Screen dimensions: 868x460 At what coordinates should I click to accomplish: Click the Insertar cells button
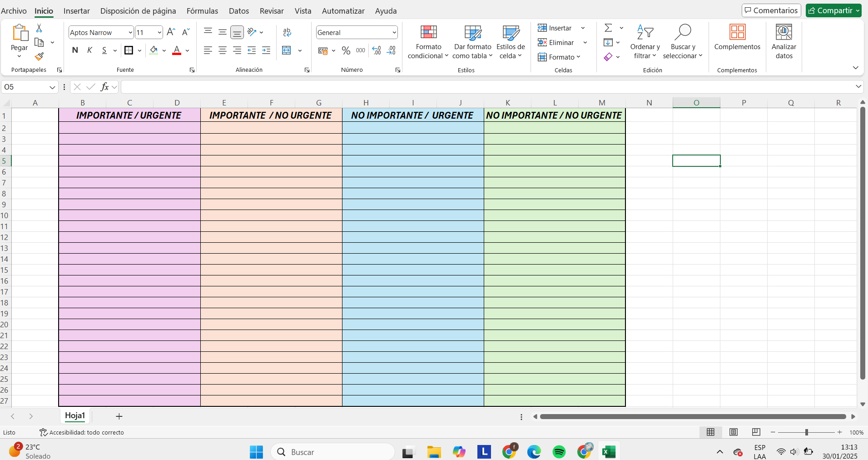click(x=555, y=28)
